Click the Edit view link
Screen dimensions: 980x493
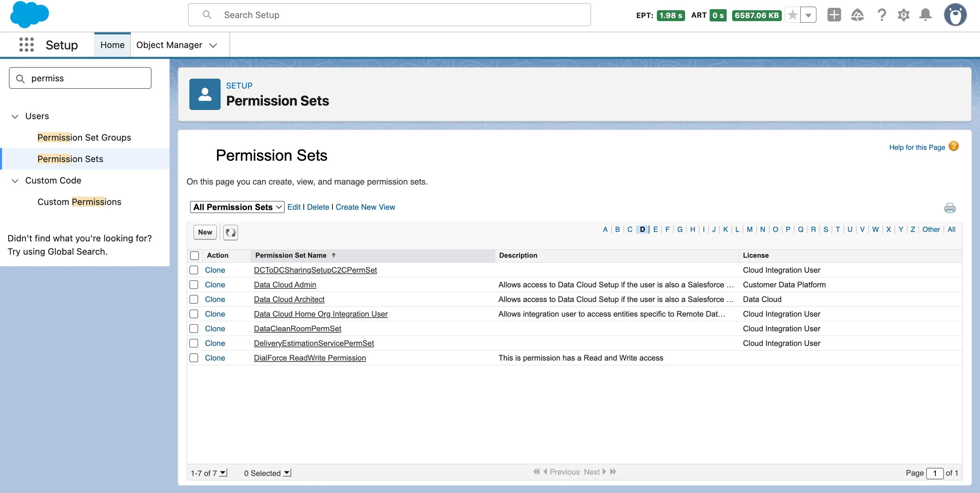pyautogui.click(x=294, y=207)
